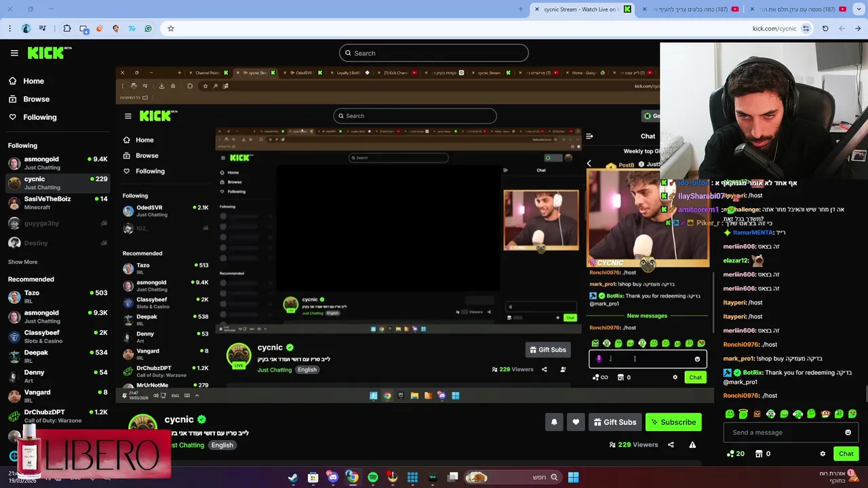Report stream with warning triangle icon
This screenshot has height=488, width=868.
tap(692, 445)
